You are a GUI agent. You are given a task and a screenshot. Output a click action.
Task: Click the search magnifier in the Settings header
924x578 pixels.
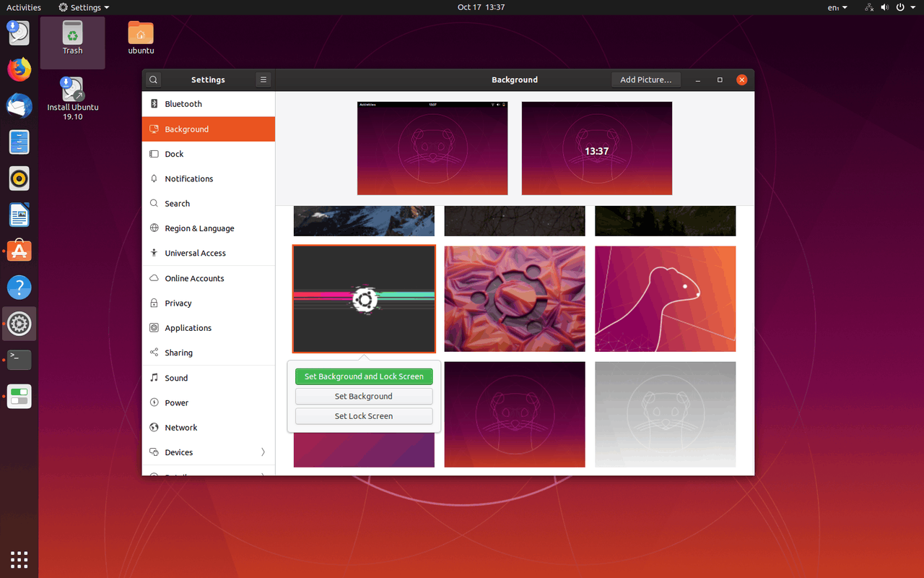(153, 79)
